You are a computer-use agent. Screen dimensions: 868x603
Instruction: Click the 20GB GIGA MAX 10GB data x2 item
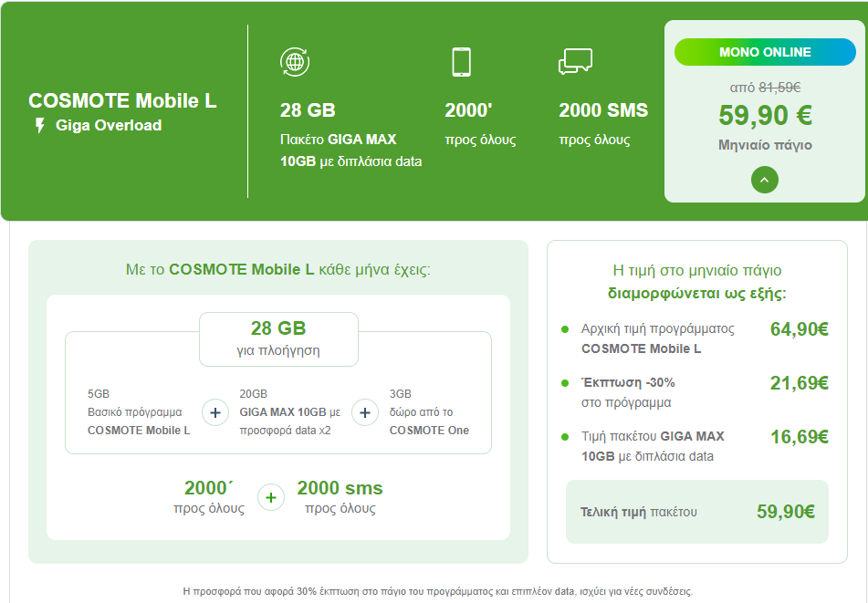click(x=289, y=412)
